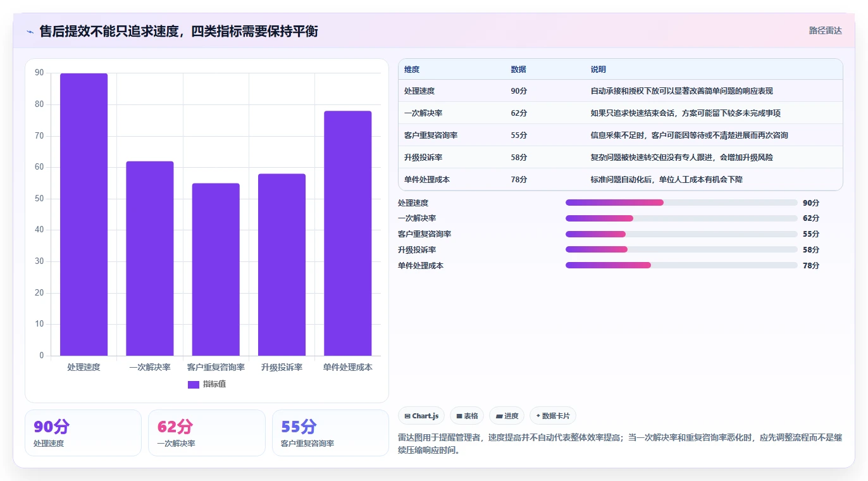868x481 pixels.
Task: Click the page title about 售后提效
Action: click(x=178, y=31)
